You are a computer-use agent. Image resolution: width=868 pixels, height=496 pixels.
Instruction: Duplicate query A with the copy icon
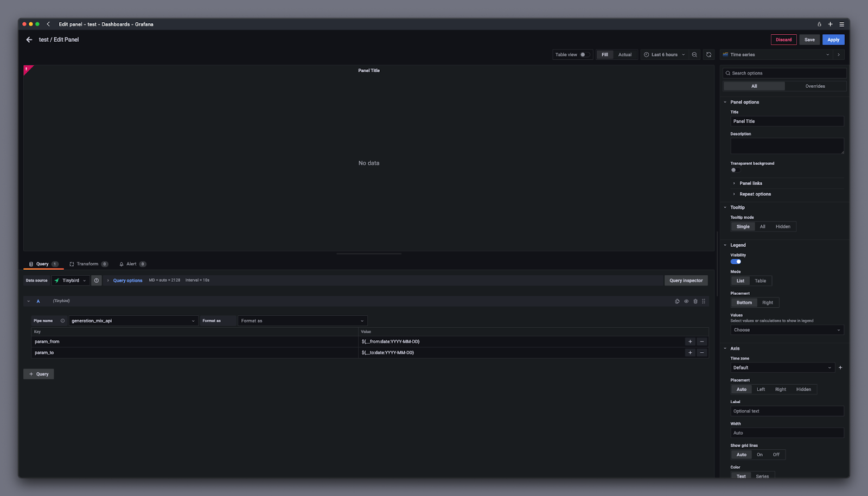tap(677, 301)
